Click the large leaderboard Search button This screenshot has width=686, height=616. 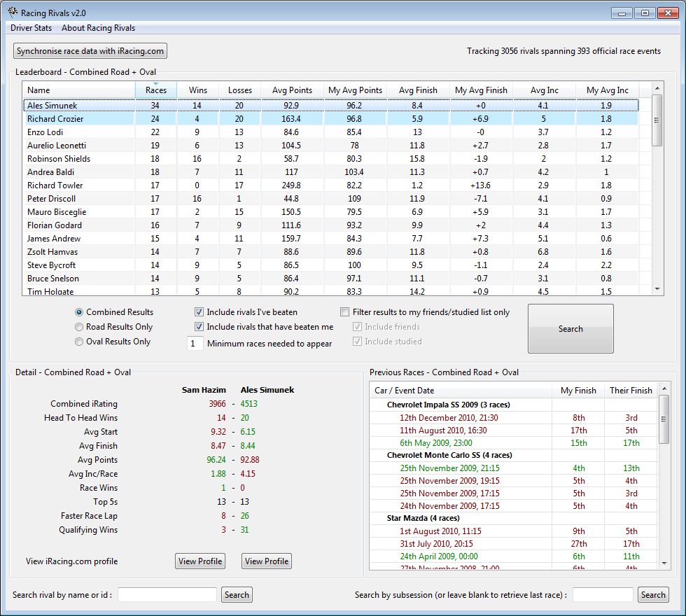pos(570,328)
